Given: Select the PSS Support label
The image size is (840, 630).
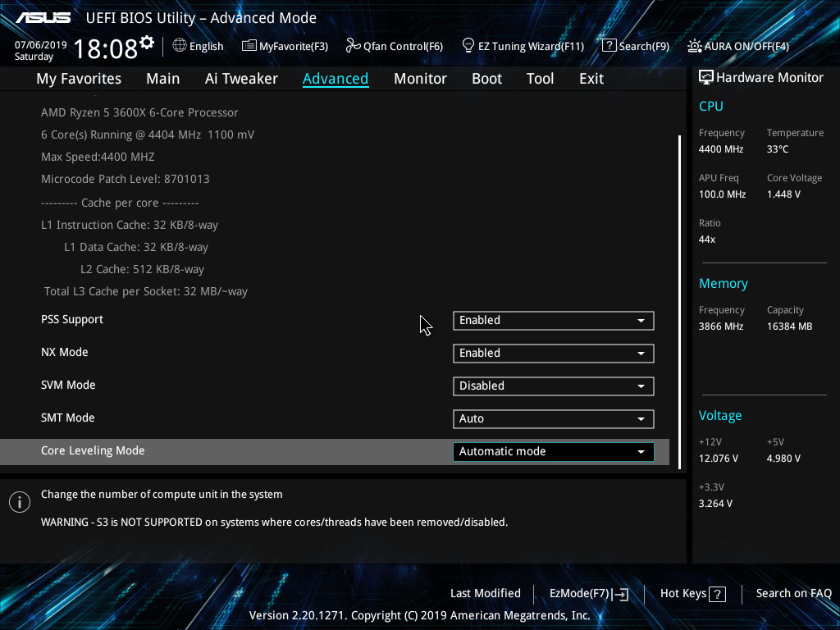Looking at the screenshot, I should (72, 319).
